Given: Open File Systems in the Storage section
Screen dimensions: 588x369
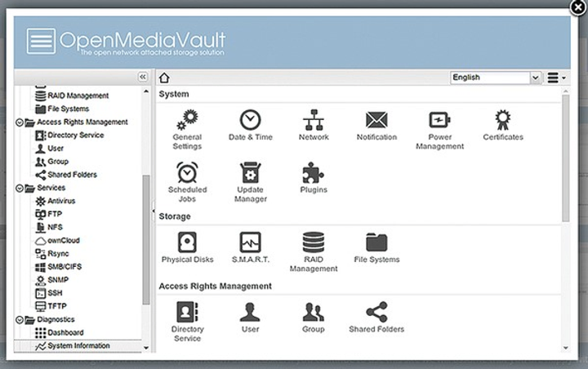Looking at the screenshot, I should coord(376,247).
